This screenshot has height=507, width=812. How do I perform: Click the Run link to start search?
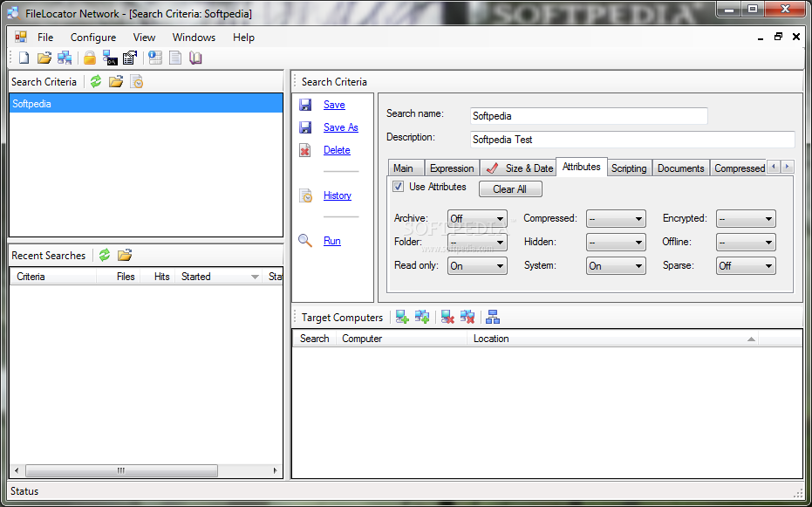[x=332, y=241]
